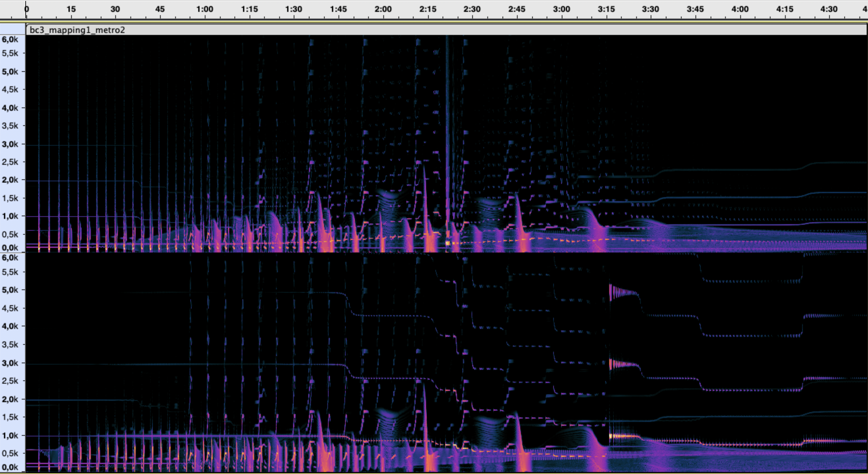Set playback position at 1:30 on ruler
This screenshot has height=474, width=868.
[x=293, y=9]
